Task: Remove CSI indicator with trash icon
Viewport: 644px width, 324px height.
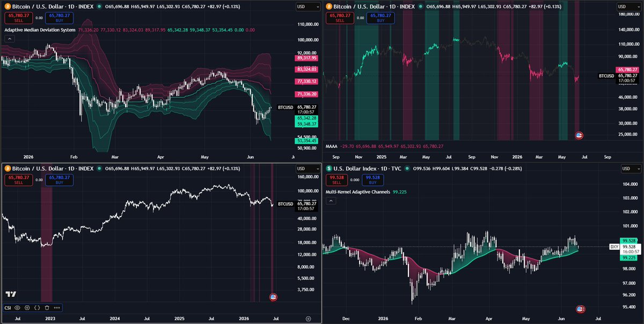Action: pos(47,307)
